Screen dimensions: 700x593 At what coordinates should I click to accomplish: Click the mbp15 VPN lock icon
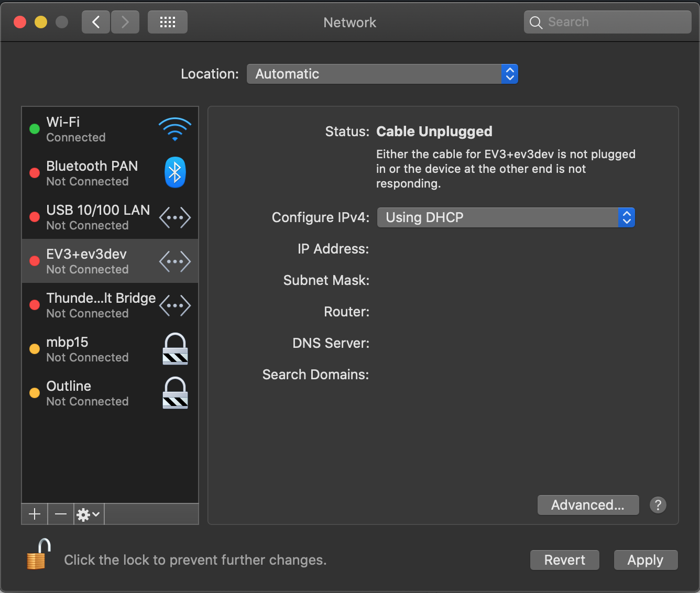pos(174,349)
